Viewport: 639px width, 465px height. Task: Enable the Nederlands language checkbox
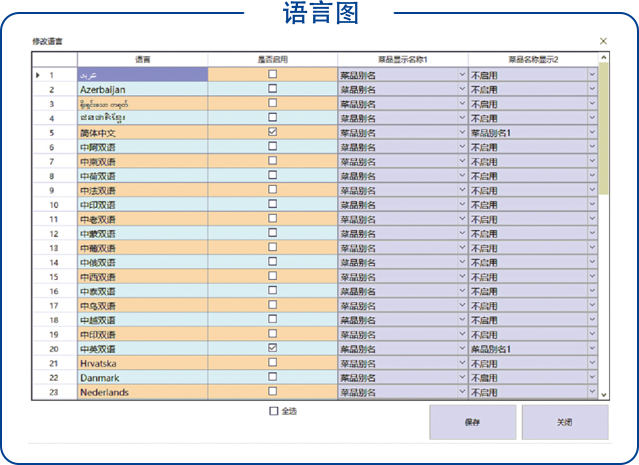pyautogui.click(x=273, y=391)
